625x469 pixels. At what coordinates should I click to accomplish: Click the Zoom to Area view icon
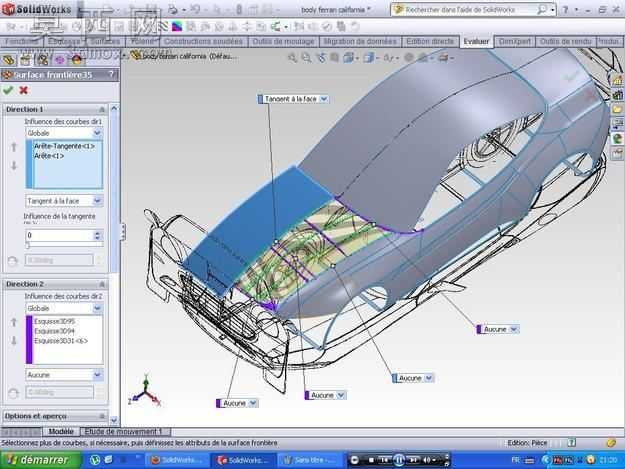point(306,58)
